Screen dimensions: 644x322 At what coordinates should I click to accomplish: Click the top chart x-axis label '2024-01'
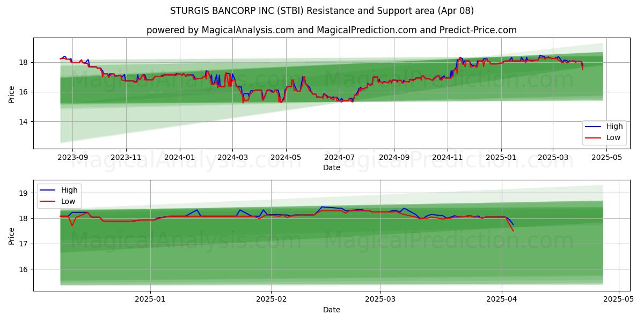click(x=179, y=158)
